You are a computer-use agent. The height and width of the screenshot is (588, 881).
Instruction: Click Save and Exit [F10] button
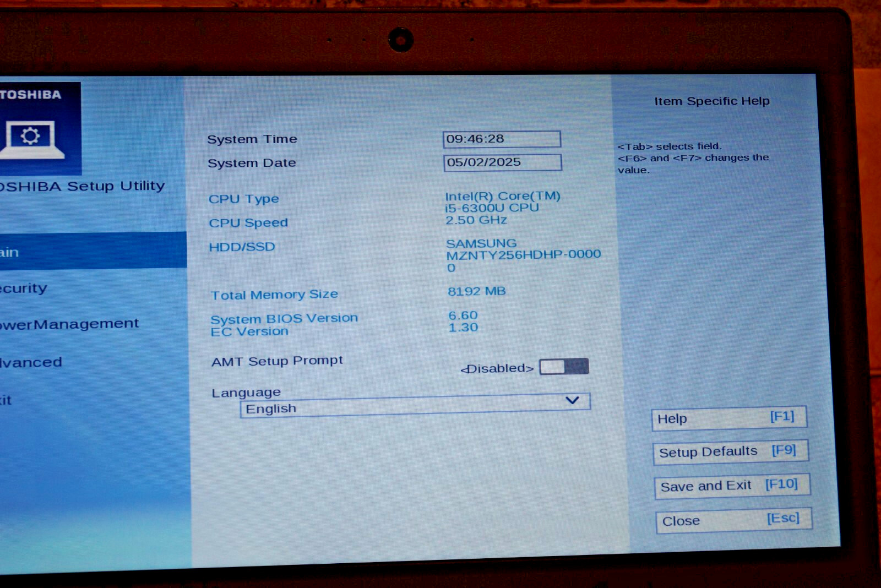pos(732,486)
